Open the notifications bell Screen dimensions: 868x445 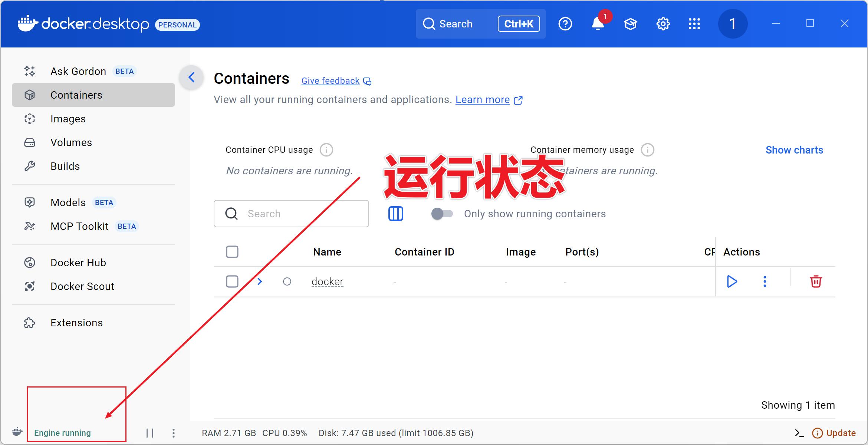[598, 24]
